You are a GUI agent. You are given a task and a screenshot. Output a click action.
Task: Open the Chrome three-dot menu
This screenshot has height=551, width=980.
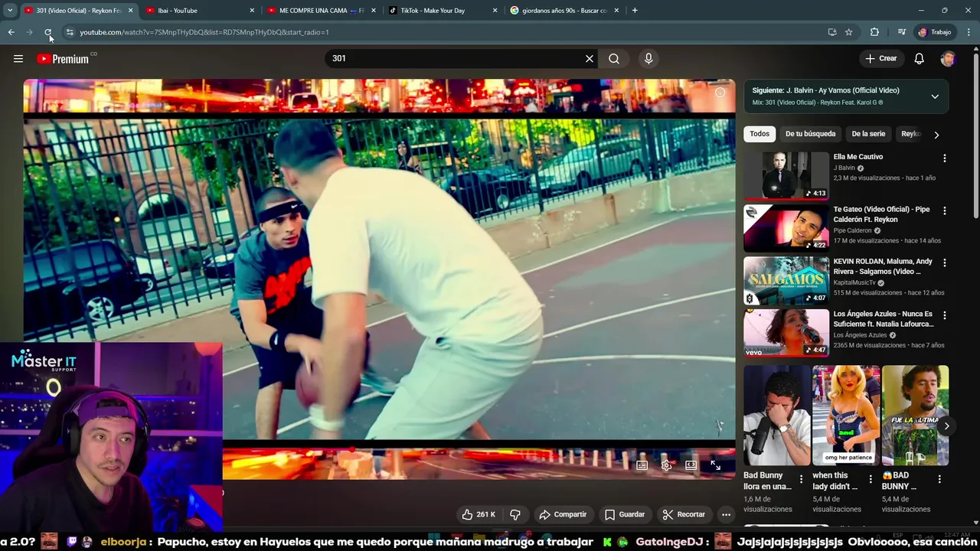click(x=969, y=32)
